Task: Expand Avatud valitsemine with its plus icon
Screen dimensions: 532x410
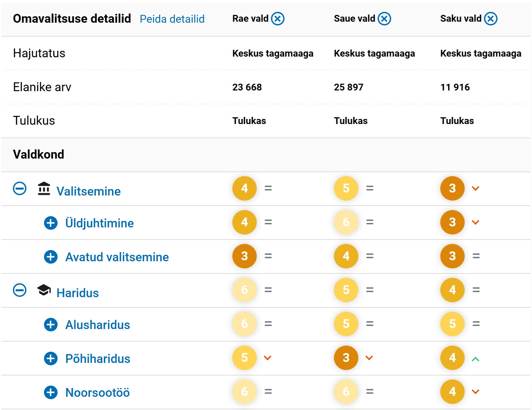Action: (x=51, y=257)
